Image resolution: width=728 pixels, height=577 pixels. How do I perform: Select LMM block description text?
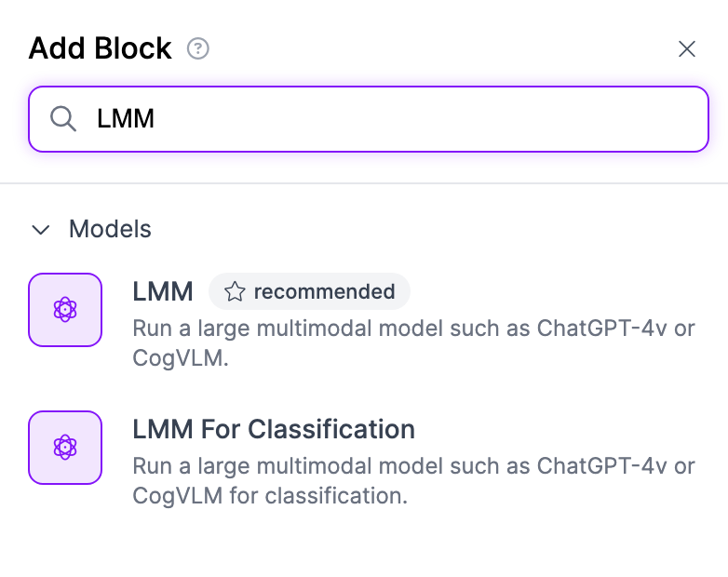click(413, 343)
